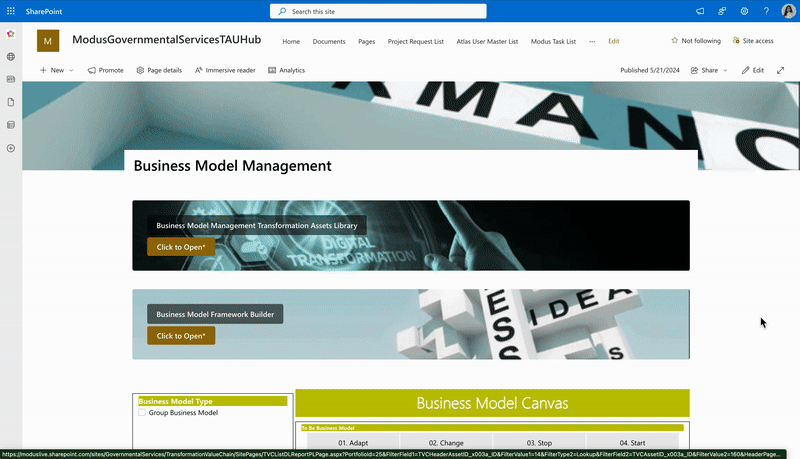Click the Business Model Management page title
Screen dimensions: 800x459
(233, 166)
